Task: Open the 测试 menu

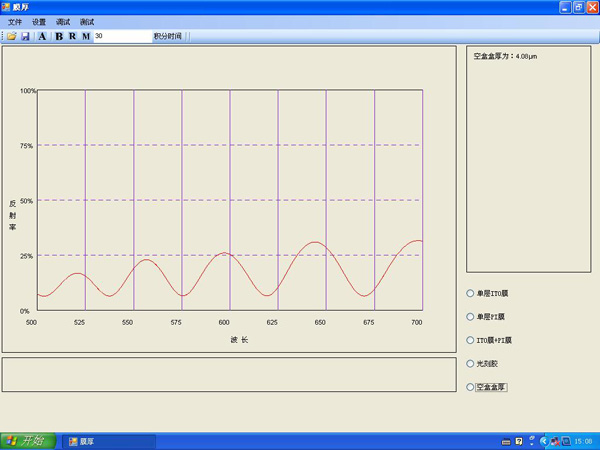Action: coord(87,21)
